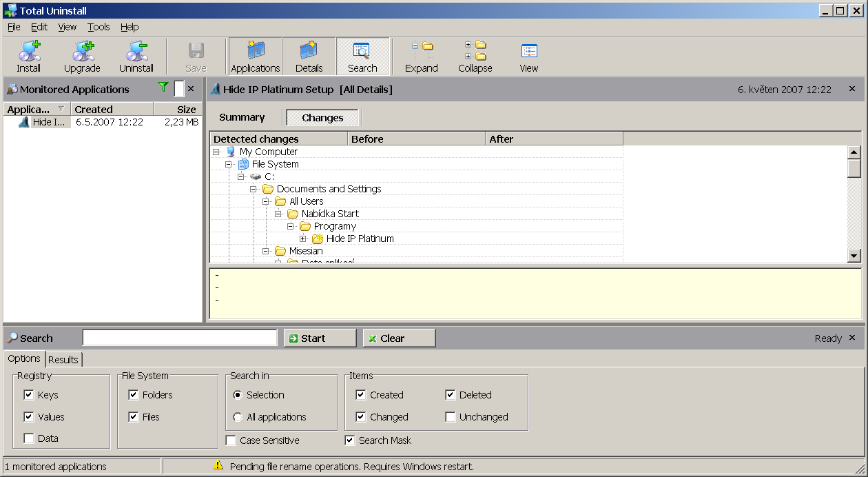This screenshot has width=868, height=477.
Task: Close the Monitored Applications panel
Action: [x=191, y=89]
